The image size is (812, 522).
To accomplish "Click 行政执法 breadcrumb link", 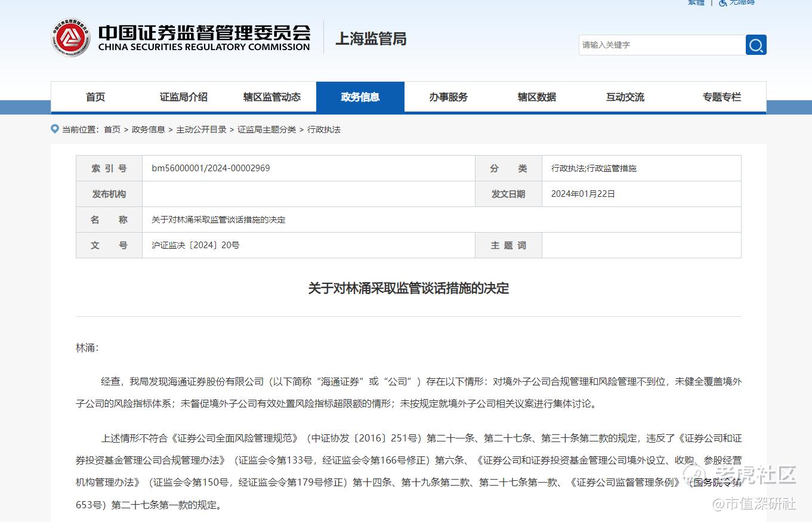I will (x=324, y=129).
